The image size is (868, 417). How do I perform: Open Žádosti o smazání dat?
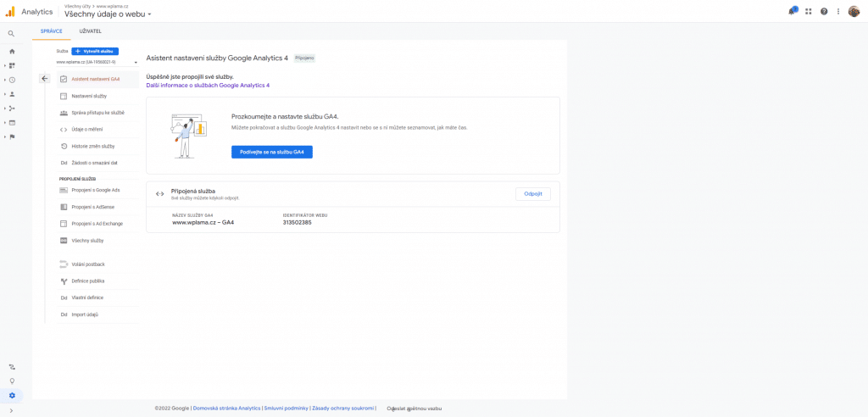pos(98,164)
